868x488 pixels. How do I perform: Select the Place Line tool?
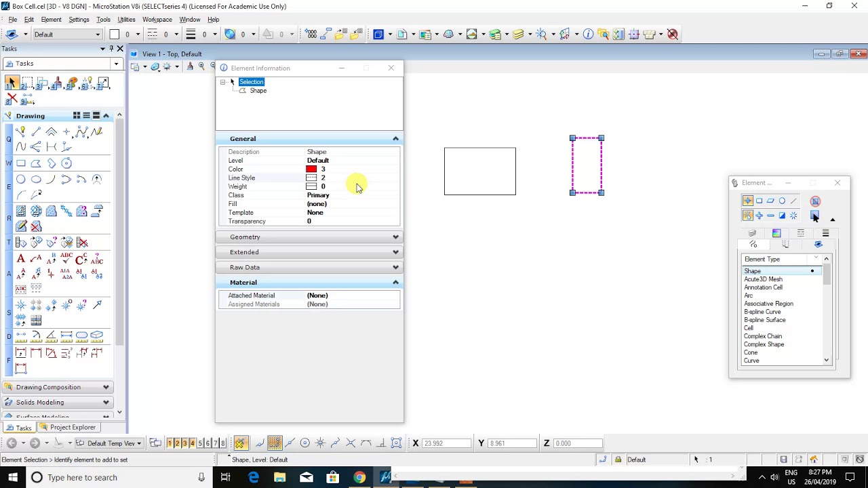coord(36,131)
